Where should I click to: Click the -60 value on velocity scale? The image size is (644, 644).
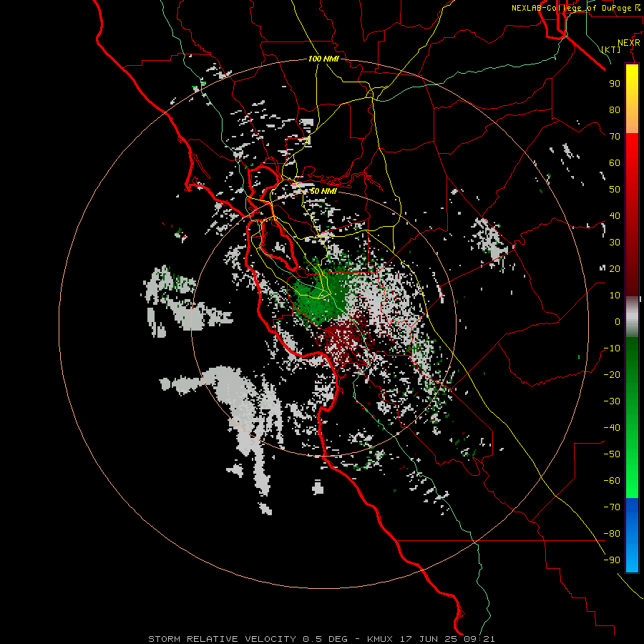tap(612, 481)
